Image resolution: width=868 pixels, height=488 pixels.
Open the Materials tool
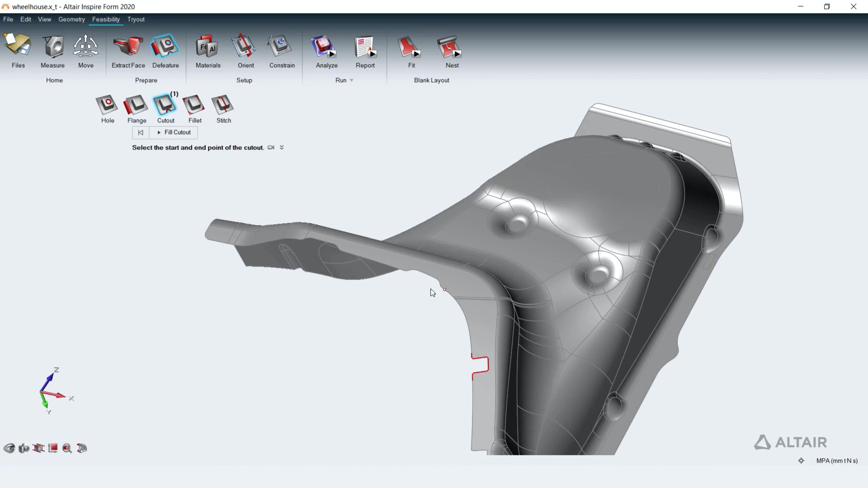click(x=208, y=50)
